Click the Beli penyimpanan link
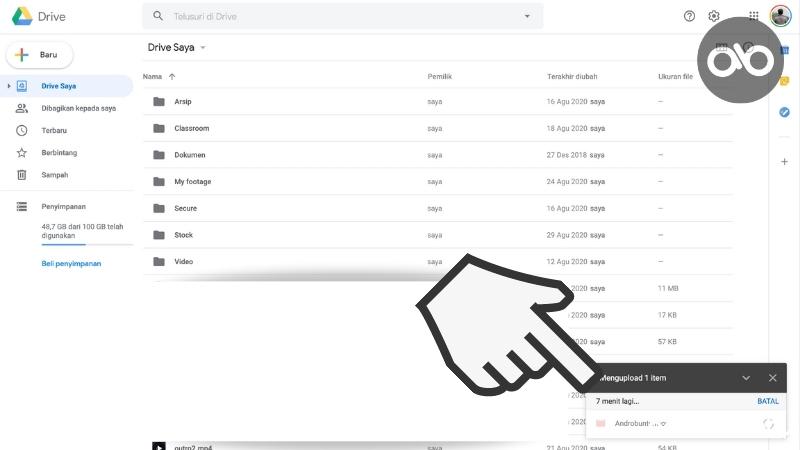The width and height of the screenshot is (800, 450). [x=71, y=264]
